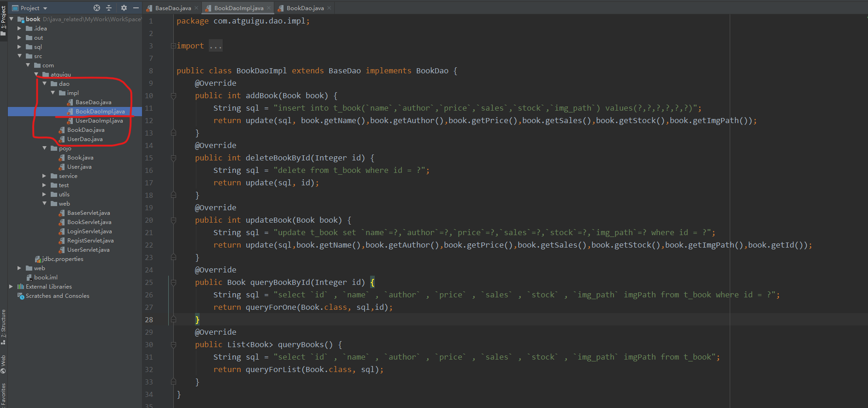Click queryForList call on line 32
Image resolution: width=868 pixels, height=408 pixels.
[273, 369]
